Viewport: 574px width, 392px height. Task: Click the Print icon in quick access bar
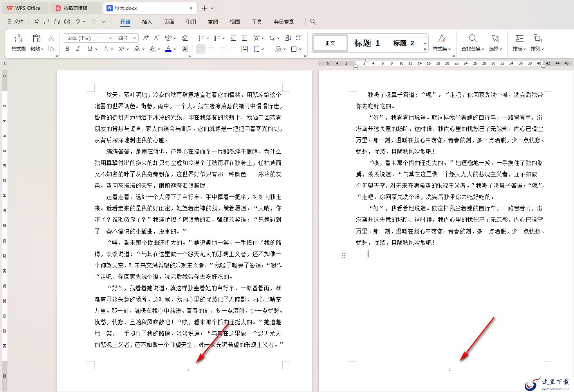pyautogui.click(x=57, y=22)
